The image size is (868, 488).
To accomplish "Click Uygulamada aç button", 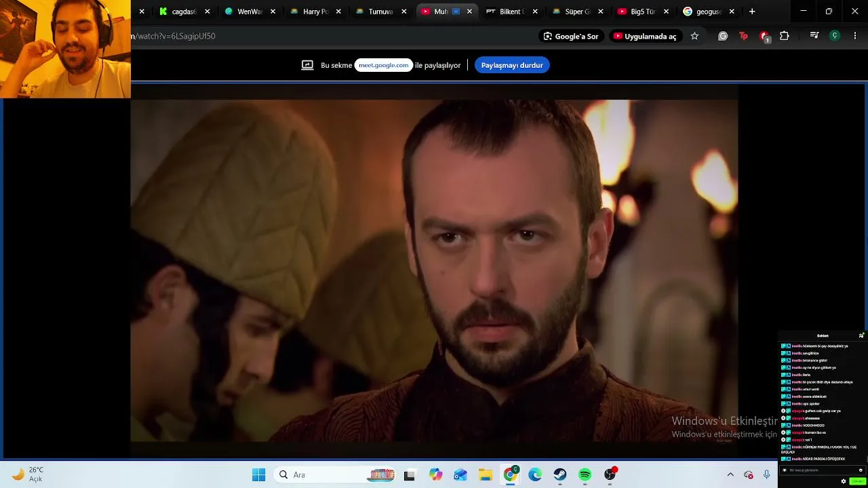I will tap(645, 36).
